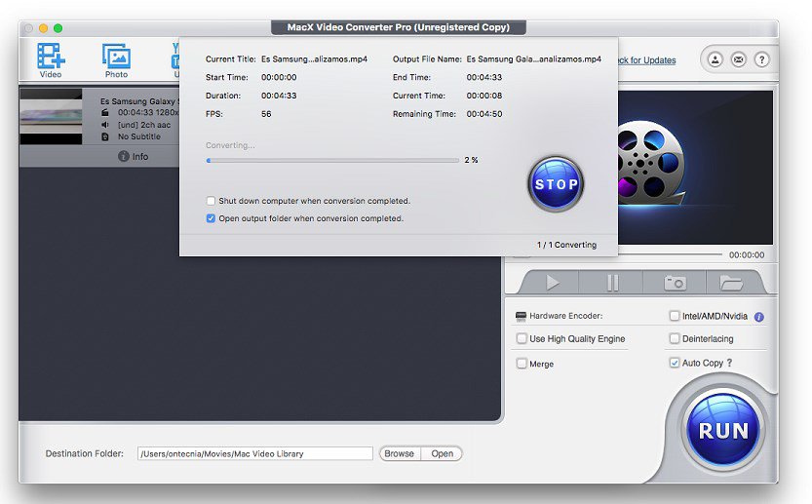Click the Intel/AMD/Nvidia info icon
Screen dimensions: 812x504
759,317
